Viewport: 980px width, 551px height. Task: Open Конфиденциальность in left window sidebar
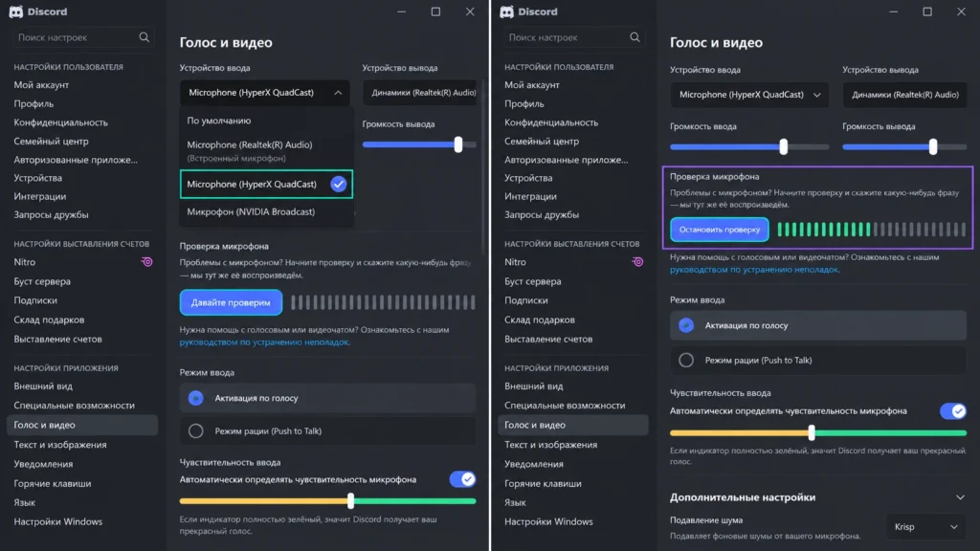(60, 122)
